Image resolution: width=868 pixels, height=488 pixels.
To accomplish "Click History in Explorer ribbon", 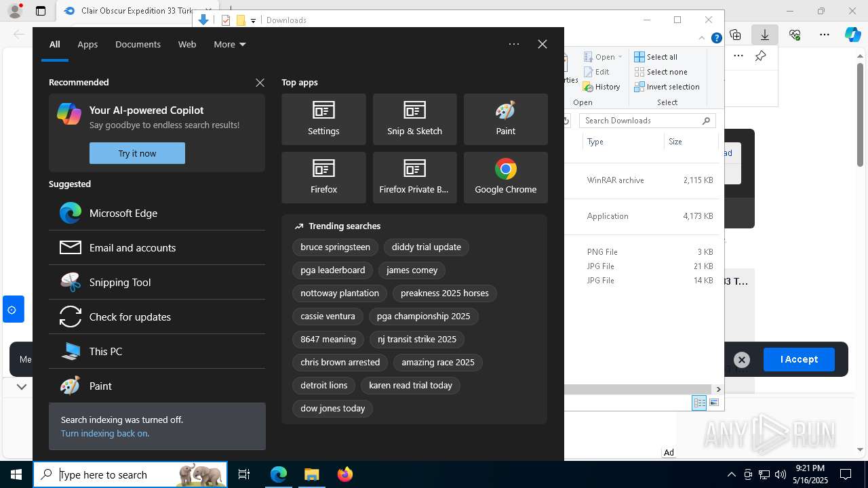I will [x=601, y=87].
